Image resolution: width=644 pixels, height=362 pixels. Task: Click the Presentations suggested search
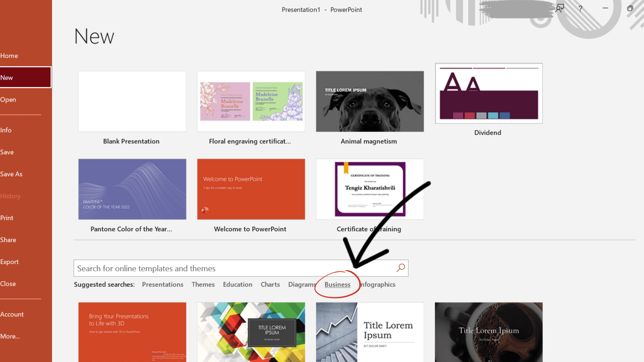tap(163, 284)
